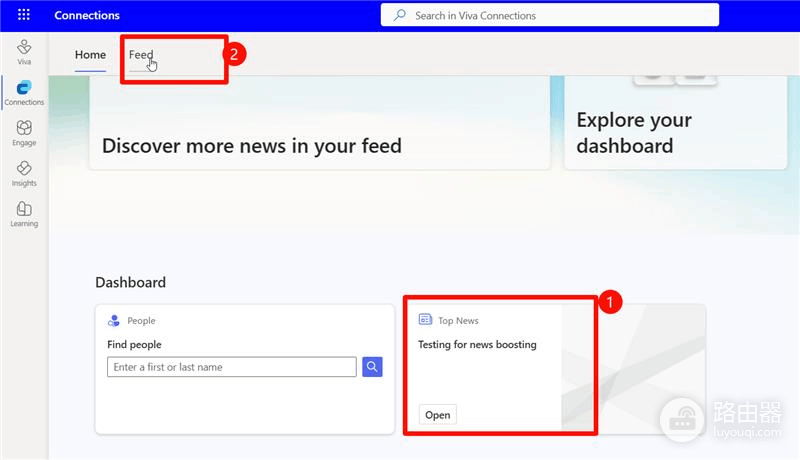The image size is (800, 460).
Task: Open Viva in the left sidebar
Action: (24, 52)
